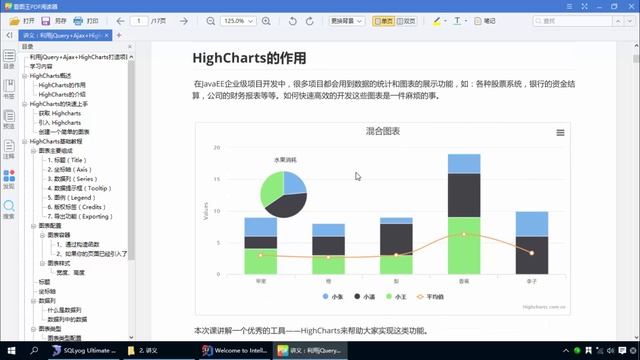
Task: Add a new document tab with plus
Action: pos(119,36)
